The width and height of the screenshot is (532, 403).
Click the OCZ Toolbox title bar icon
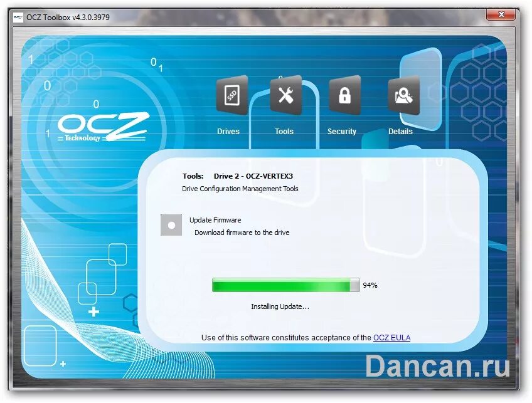[x=18, y=18]
